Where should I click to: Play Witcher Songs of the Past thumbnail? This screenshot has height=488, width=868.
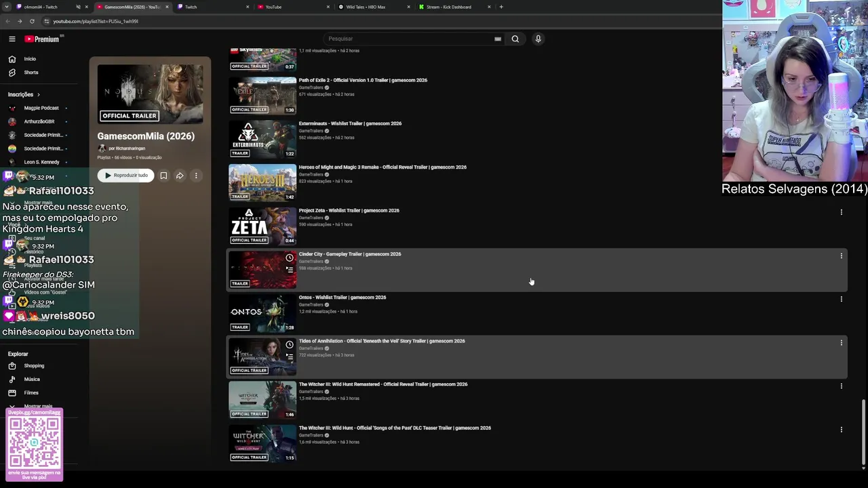262,443
